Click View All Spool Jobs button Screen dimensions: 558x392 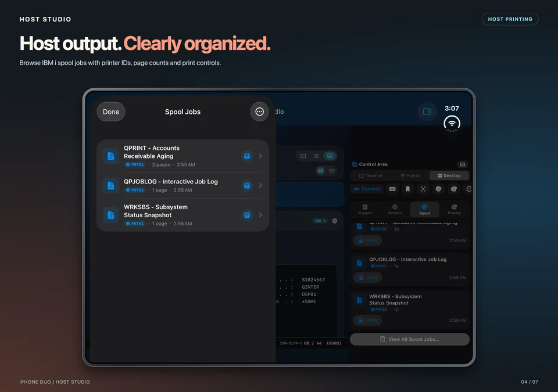(410, 339)
